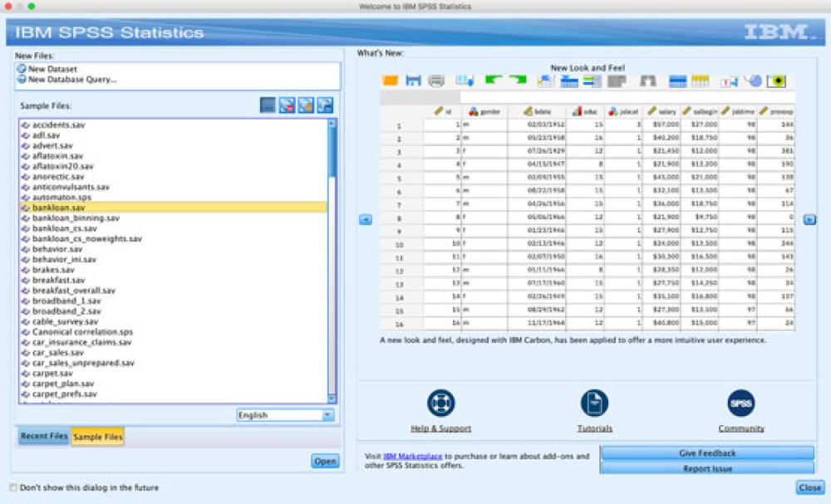Screen dimensions: 831x504
Task: Select New Dataset under New Files
Action: (x=52, y=69)
